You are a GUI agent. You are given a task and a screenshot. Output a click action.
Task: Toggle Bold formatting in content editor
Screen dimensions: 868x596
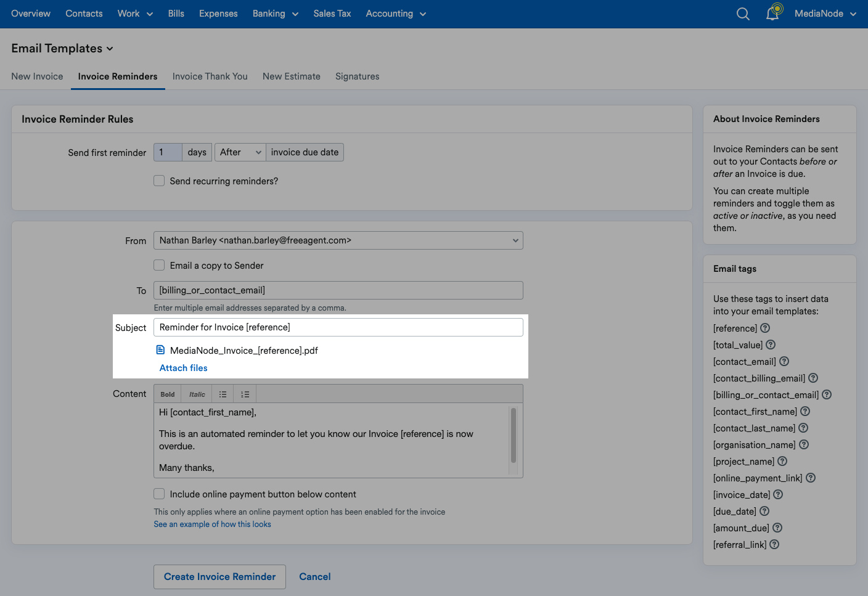tap(168, 394)
